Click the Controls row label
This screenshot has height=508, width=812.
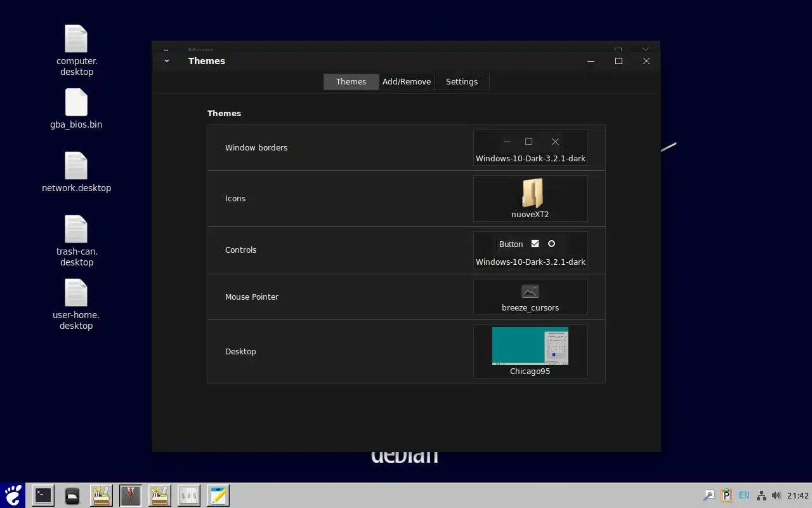(241, 250)
